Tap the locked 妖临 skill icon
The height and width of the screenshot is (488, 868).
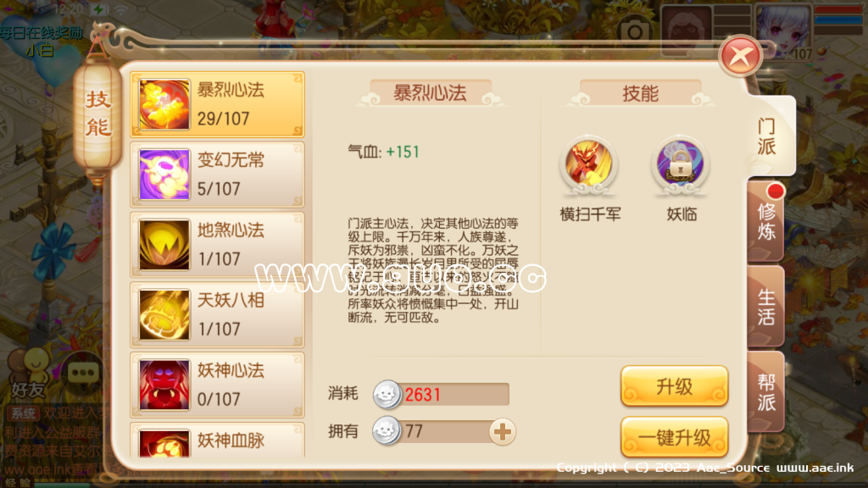(x=681, y=164)
